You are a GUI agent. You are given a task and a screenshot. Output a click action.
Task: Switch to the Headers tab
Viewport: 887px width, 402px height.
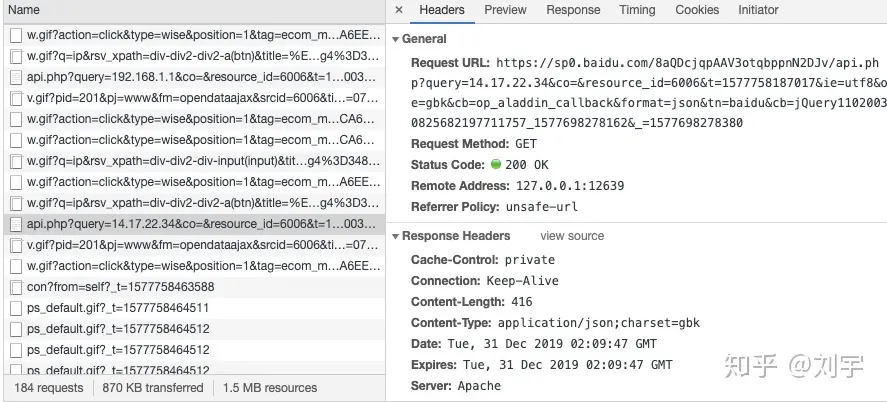click(x=442, y=10)
